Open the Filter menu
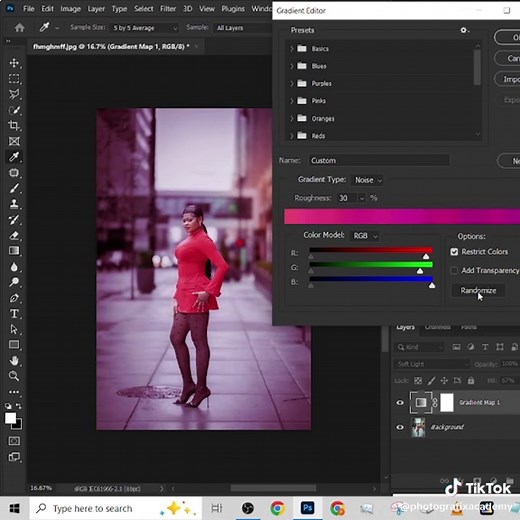 coord(168,9)
